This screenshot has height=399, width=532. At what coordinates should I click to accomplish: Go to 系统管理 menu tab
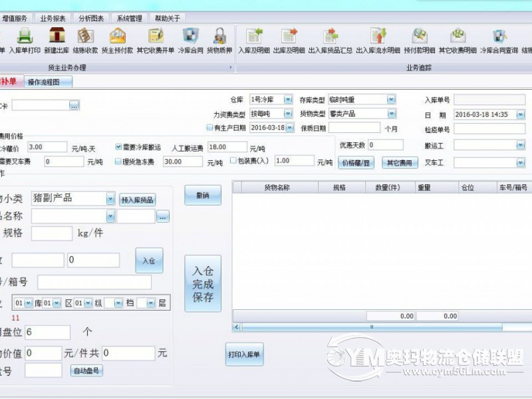coord(129,19)
